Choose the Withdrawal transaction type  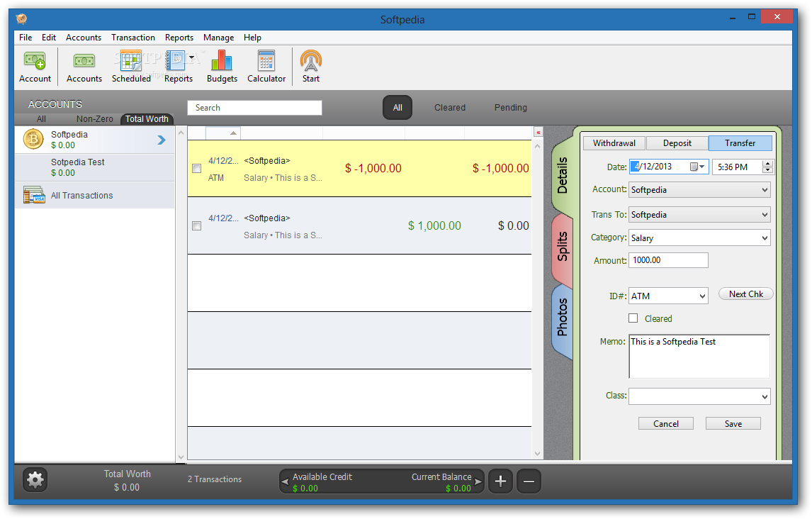pyautogui.click(x=614, y=143)
